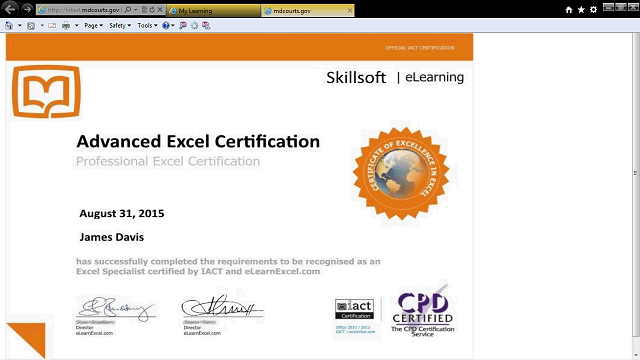Open the Tools dropdown menu
Screen dimensions: 640x360
point(147,25)
